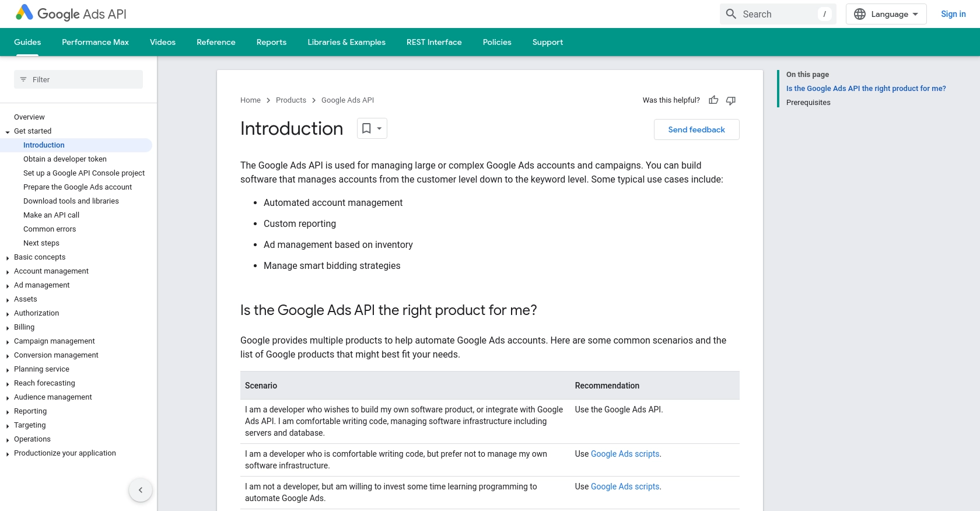This screenshot has width=980, height=511.
Task: Click the Sign in link
Action: click(x=953, y=14)
